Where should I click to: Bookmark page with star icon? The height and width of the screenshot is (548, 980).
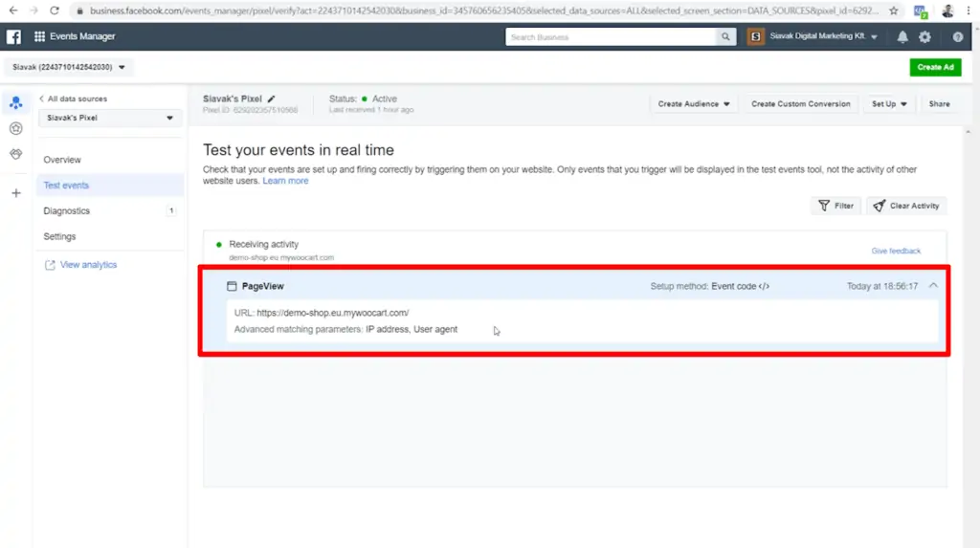coord(894,11)
